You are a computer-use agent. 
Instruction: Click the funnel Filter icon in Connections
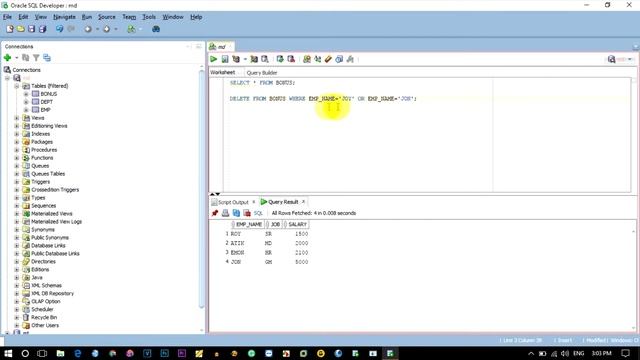36,58
